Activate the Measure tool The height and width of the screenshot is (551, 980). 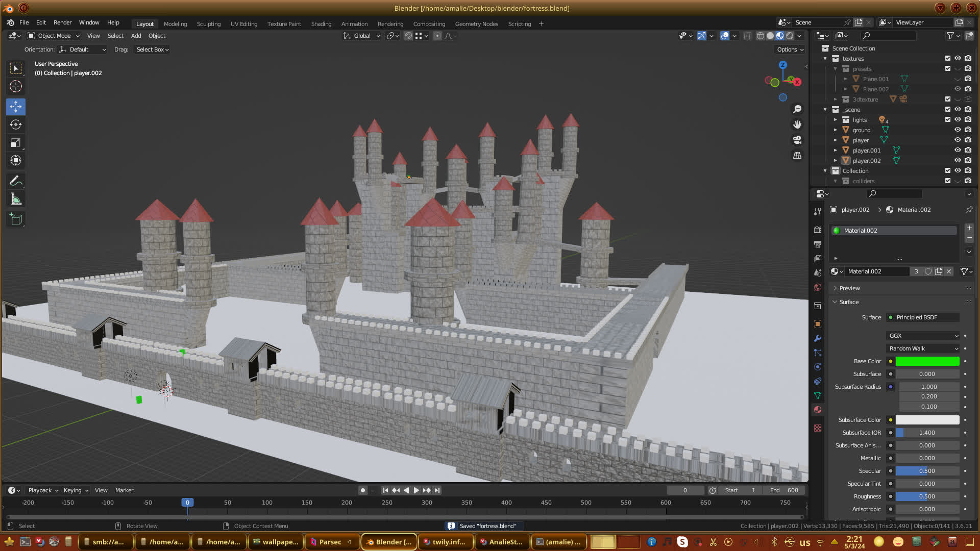tap(16, 199)
